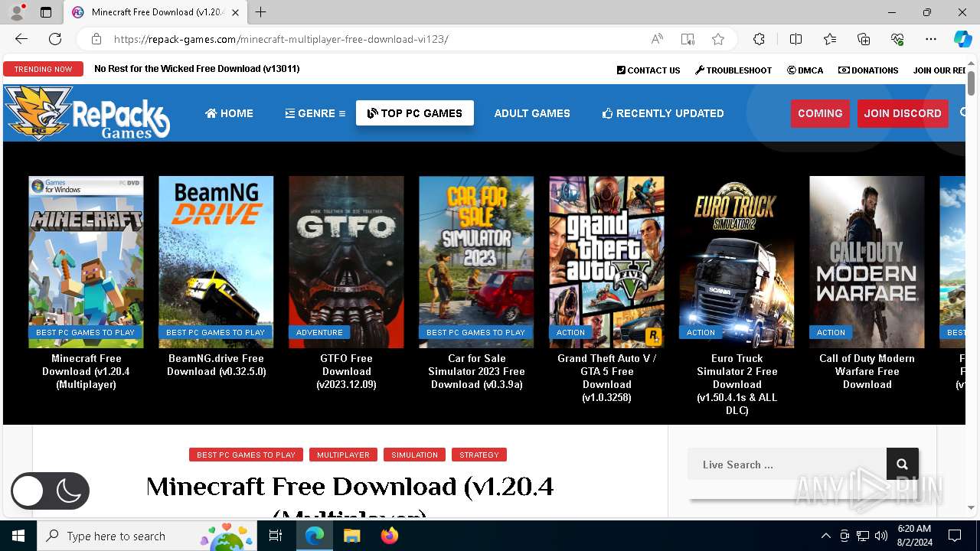The width and height of the screenshot is (980, 551).
Task: Open the notification center icon
Action: (955, 536)
